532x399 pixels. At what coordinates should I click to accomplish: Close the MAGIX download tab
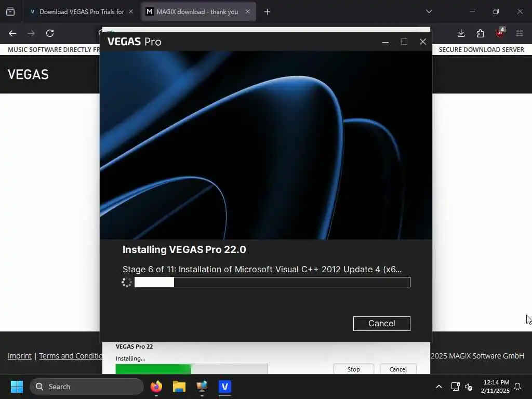coord(248,12)
